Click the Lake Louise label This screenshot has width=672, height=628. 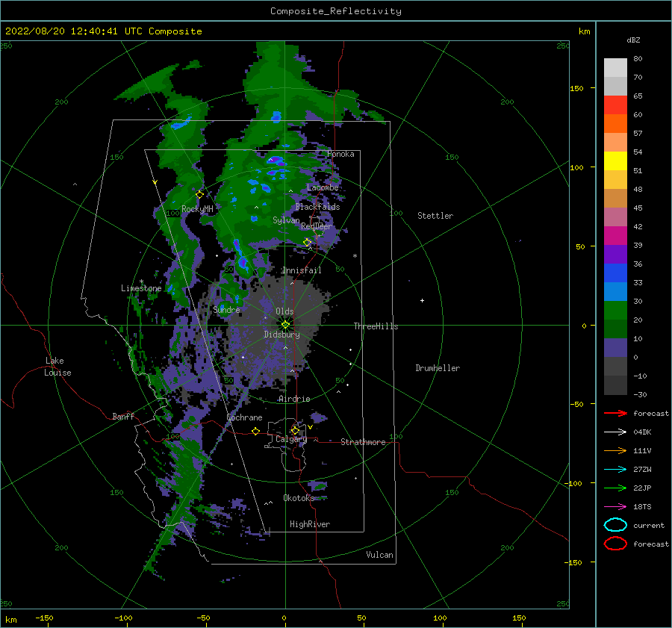[x=57, y=367]
